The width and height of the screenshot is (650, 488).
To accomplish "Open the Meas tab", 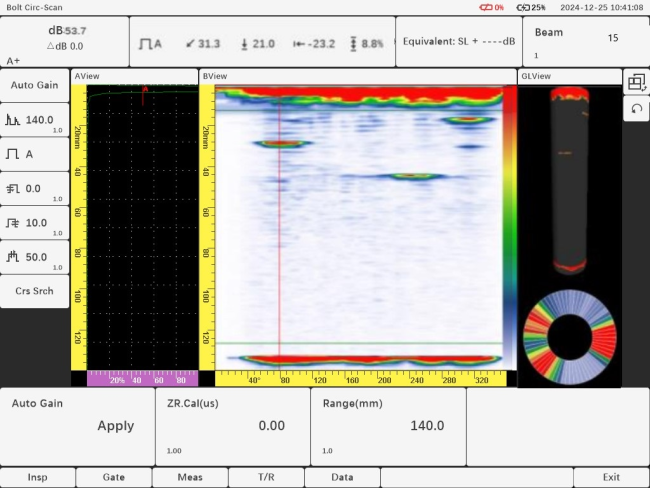I will (x=190, y=477).
